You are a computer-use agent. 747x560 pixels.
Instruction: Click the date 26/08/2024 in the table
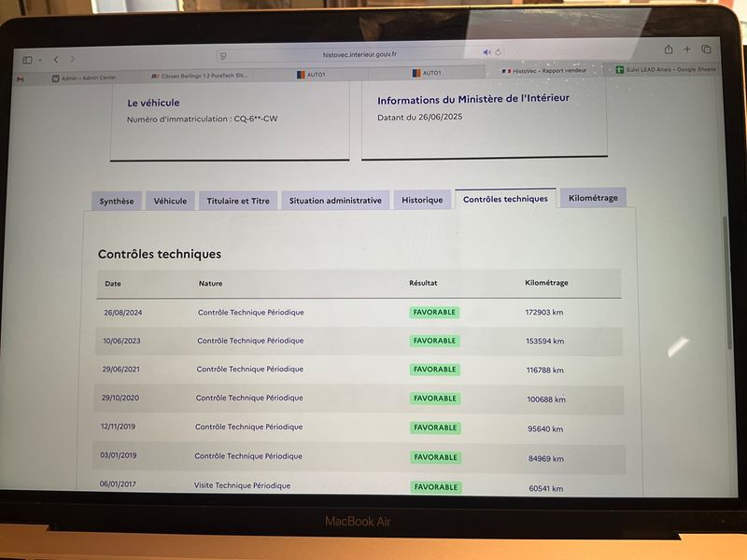[123, 313]
